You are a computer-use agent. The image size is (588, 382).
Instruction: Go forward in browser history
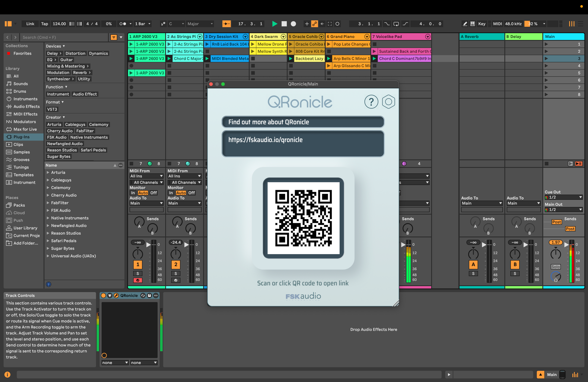[x=15, y=37]
